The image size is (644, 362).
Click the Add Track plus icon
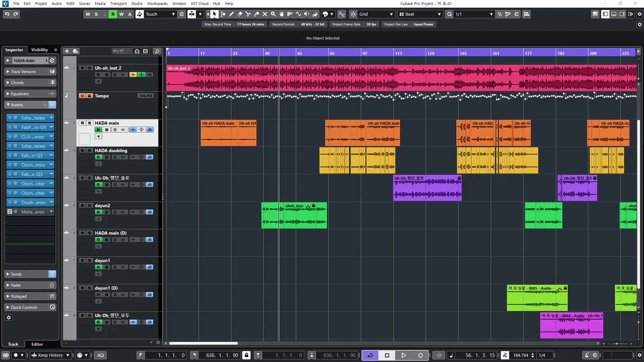(x=67, y=51)
